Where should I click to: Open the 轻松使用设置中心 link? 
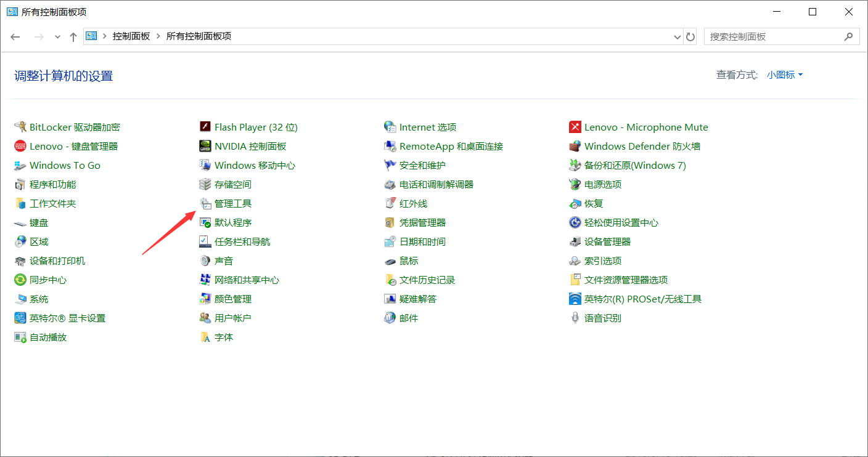point(621,222)
